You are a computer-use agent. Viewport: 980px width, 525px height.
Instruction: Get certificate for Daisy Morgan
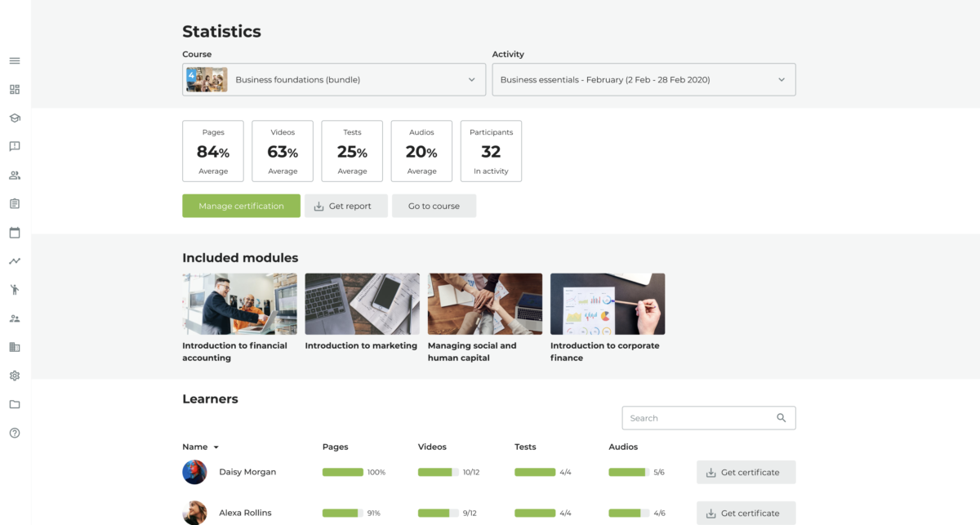tap(746, 472)
